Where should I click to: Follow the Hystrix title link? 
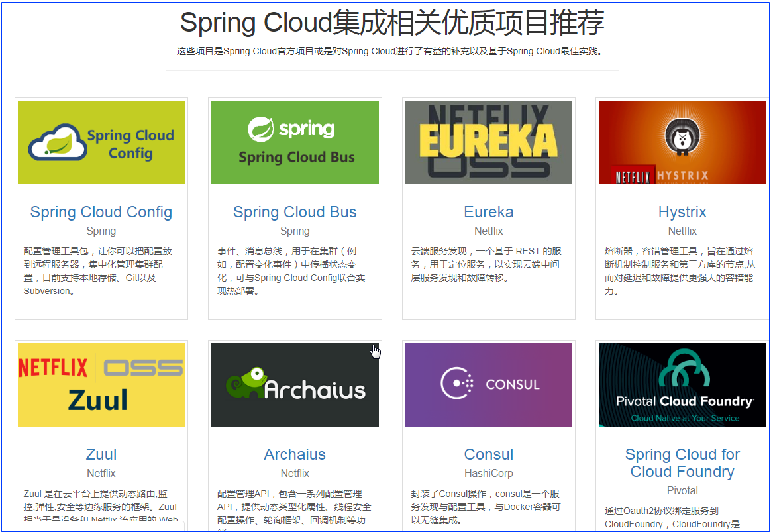(682, 212)
